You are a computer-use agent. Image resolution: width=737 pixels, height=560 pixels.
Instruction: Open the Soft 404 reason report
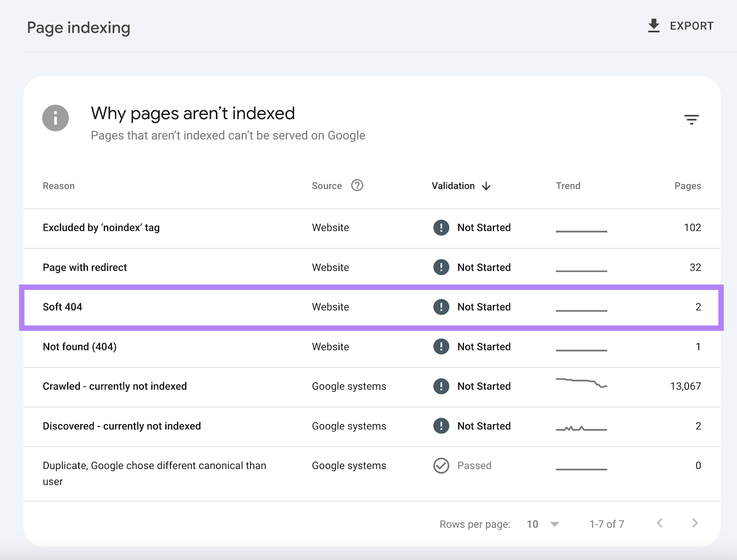tap(63, 307)
